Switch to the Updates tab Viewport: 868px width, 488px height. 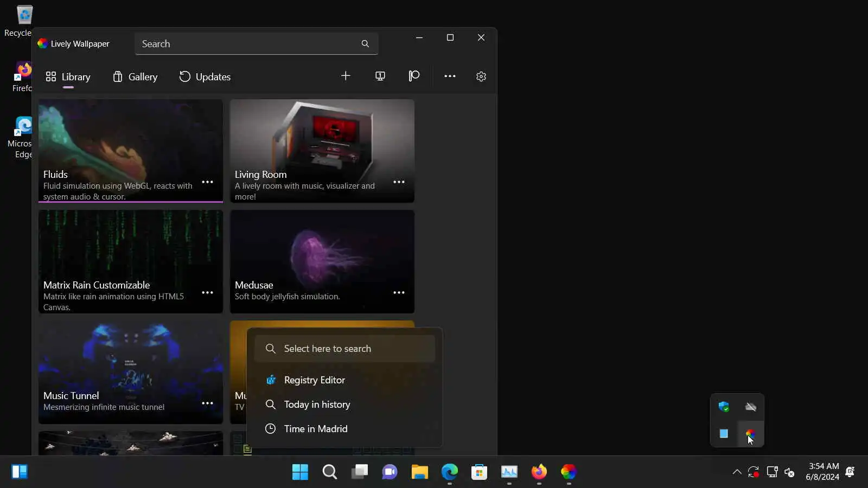pyautogui.click(x=205, y=77)
